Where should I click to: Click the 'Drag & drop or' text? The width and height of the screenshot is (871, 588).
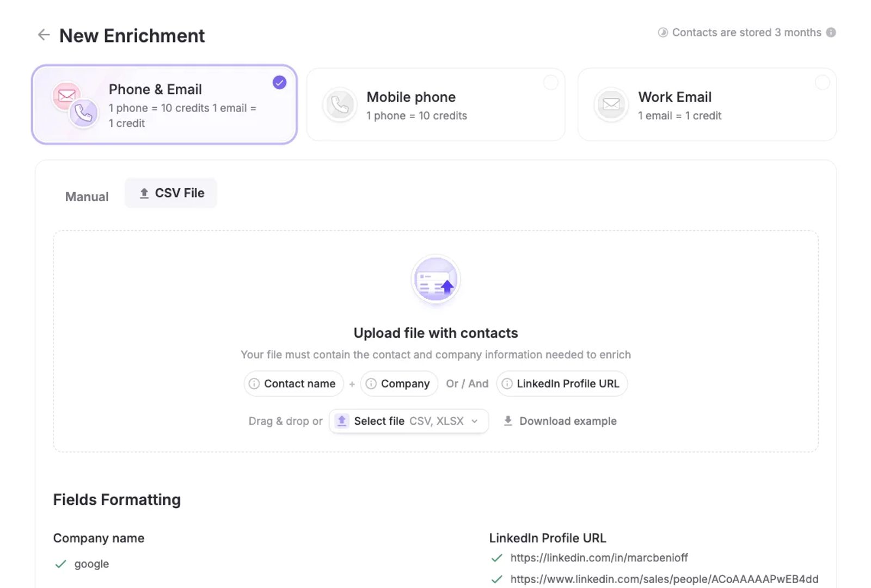[x=285, y=421]
